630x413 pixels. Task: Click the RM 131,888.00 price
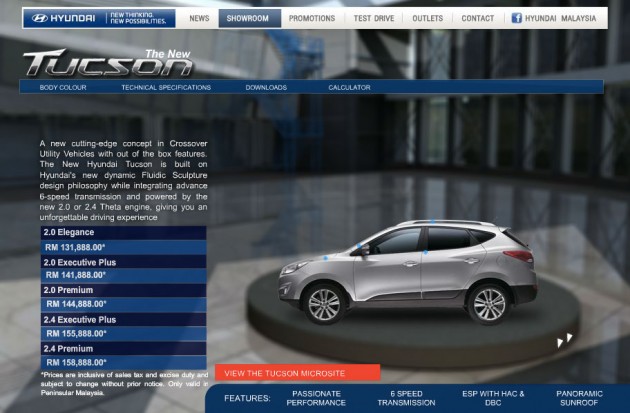coord(123,247)
